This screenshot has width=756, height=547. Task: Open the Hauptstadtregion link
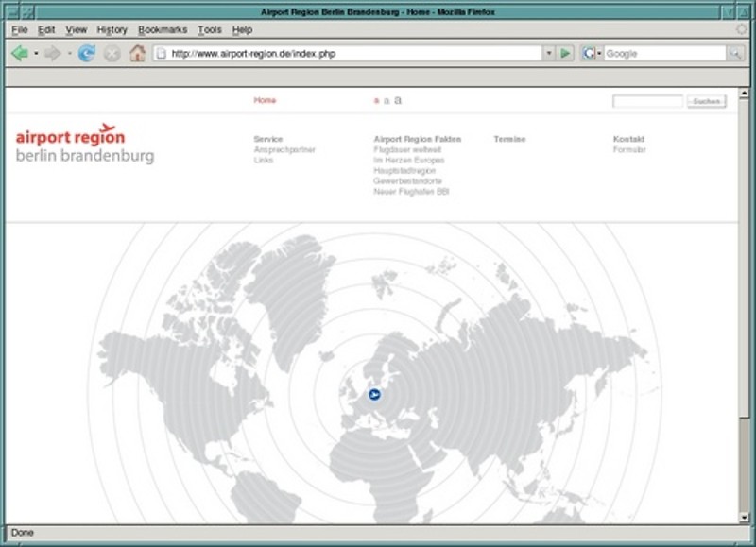[404, 171]
